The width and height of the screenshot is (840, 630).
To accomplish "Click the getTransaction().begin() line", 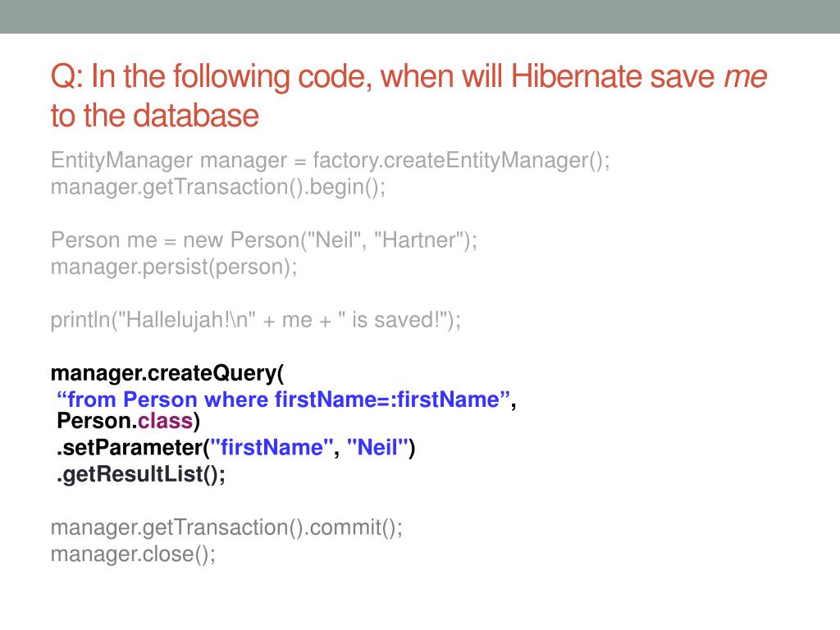I will [x=218, y=187].
